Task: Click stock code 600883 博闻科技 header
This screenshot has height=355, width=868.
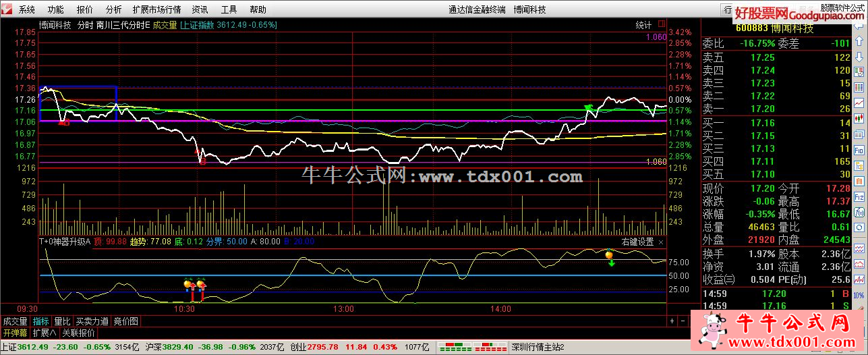Action: [774, 29]
